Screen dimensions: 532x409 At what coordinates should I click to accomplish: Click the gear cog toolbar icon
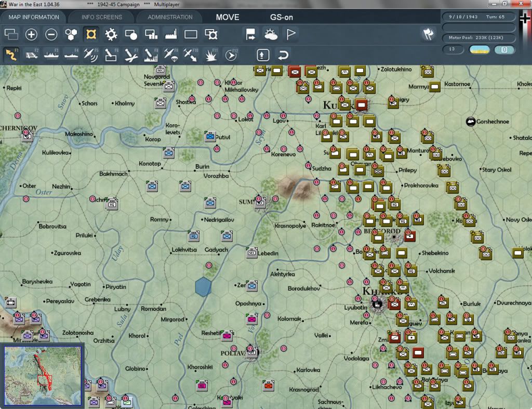tap(111, 34)
